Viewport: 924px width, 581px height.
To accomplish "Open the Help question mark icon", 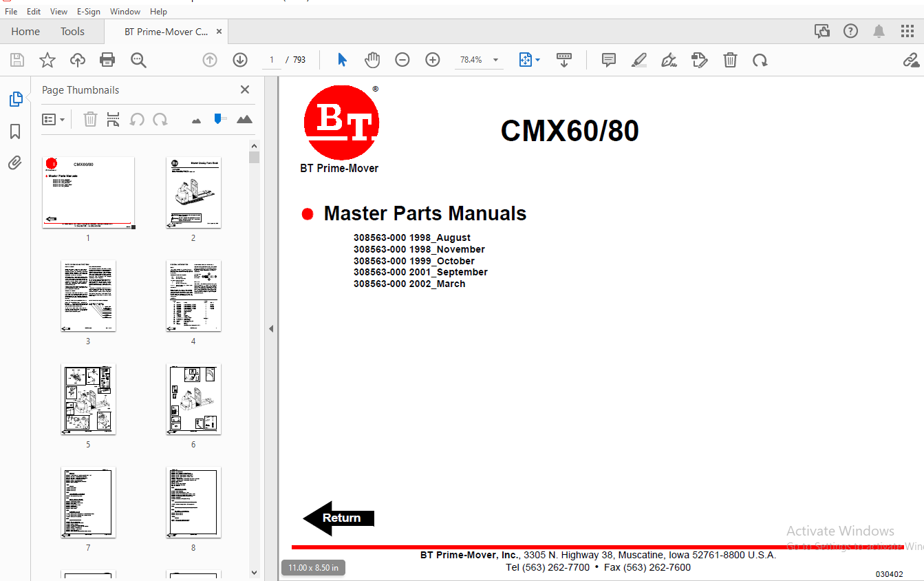I will [x=851, y=31].
